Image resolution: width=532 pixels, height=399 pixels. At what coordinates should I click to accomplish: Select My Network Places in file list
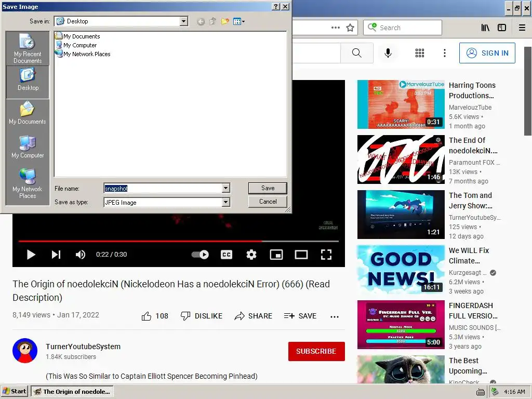point(83,54)
